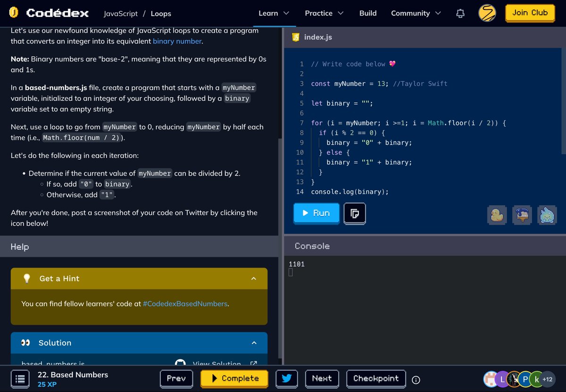Select Build in the navigation bar
Image resolution: width=566 pixels, height=392 pixels.
[x=368, y=13]
